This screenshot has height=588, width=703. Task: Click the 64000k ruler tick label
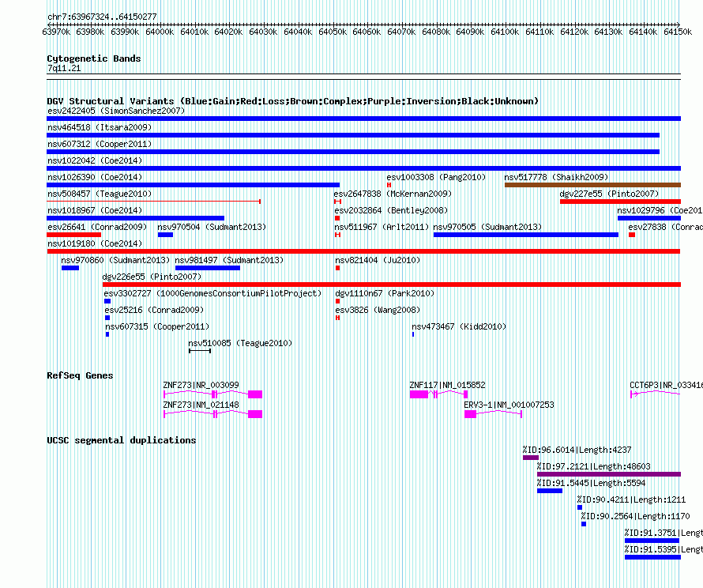coord(160,32)
